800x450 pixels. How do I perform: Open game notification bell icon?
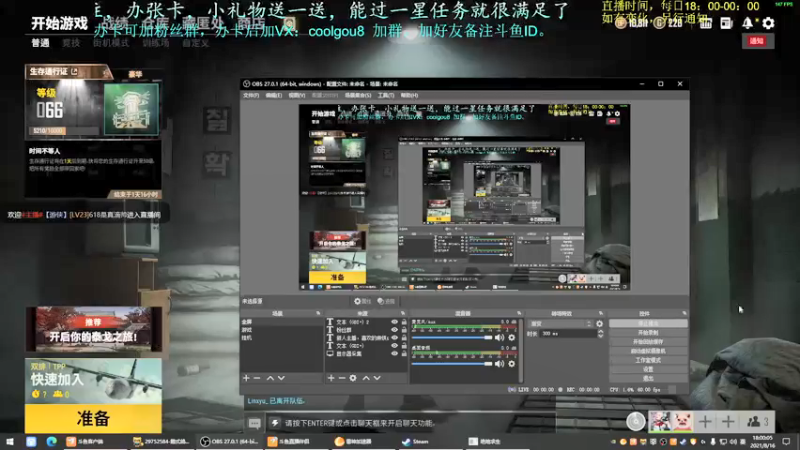coord(747,22)
